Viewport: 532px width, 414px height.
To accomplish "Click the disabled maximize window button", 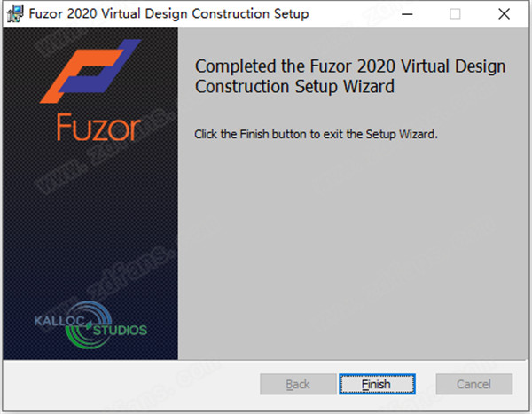I will click(455, 14).
